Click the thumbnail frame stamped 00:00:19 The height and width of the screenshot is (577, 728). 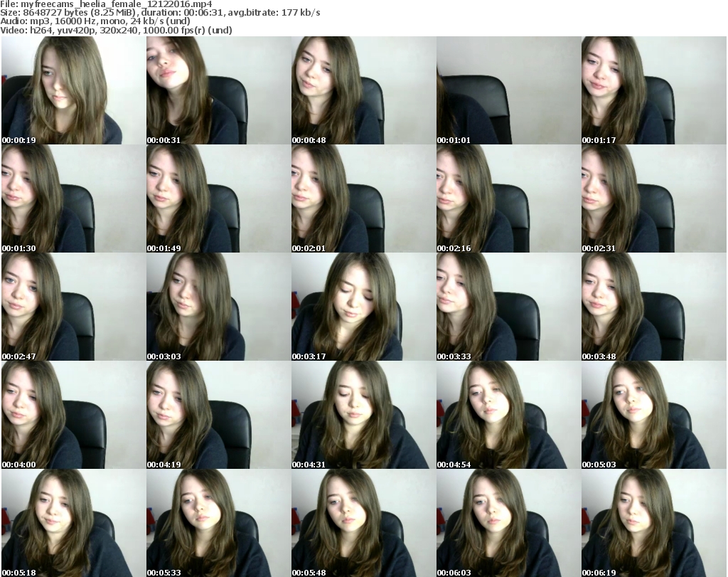tap(73, 90)
